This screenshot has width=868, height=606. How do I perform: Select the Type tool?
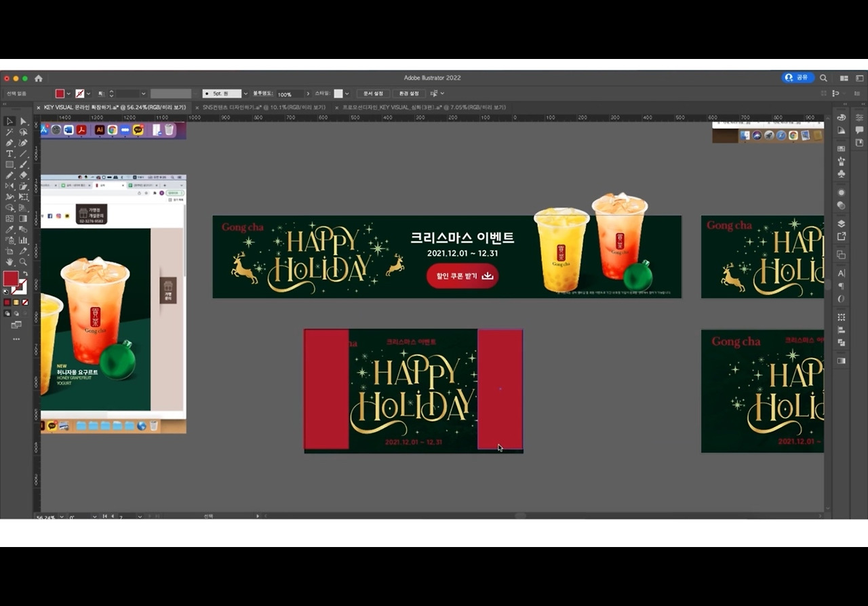pos(9,154)
